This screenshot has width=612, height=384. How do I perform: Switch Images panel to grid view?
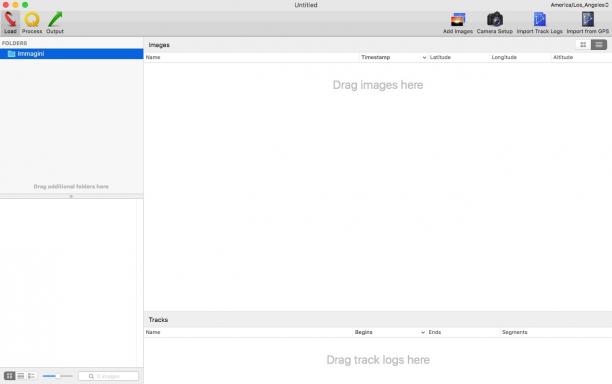tap(583, 45)
